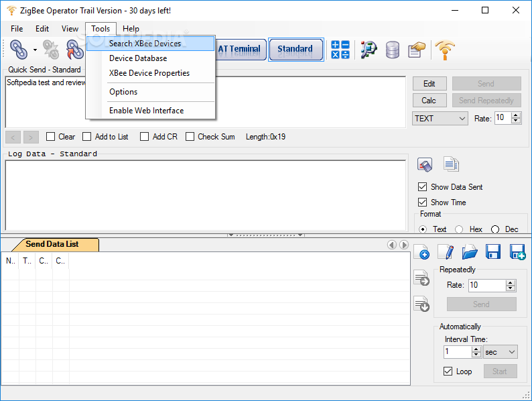Viewport: 532px width, 401px height.
Task: Open the device database cylinder icon
Action: (x=393, y=50)
